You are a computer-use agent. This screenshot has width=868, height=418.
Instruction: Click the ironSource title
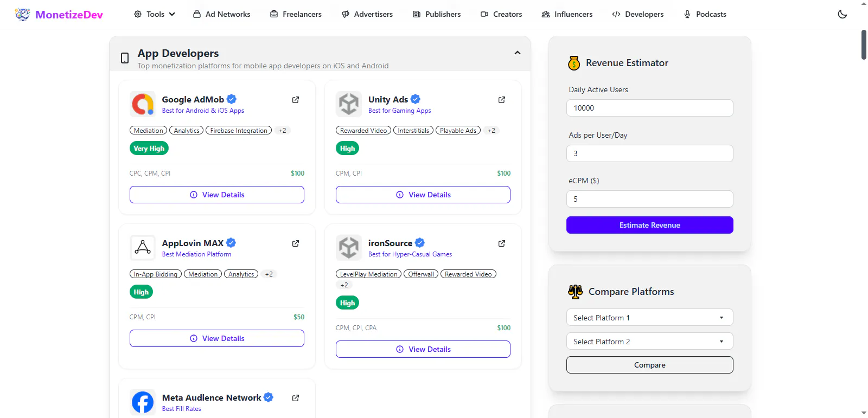(x=390, y=243)
